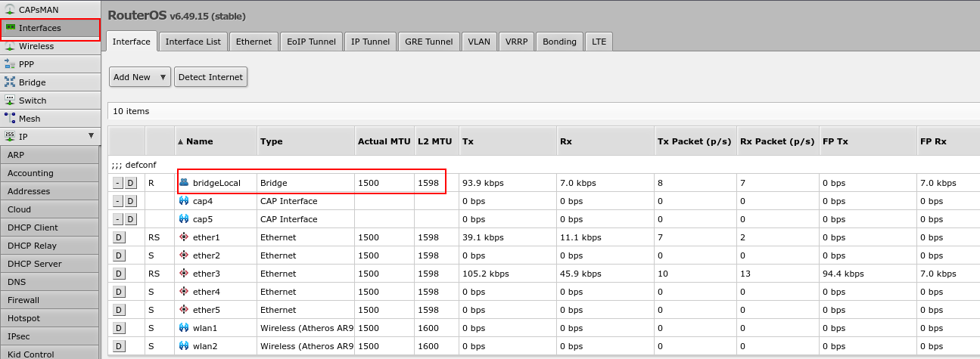980x359 pixels.
Task: Disable ether2 with its D button
Action: point(118,255)
